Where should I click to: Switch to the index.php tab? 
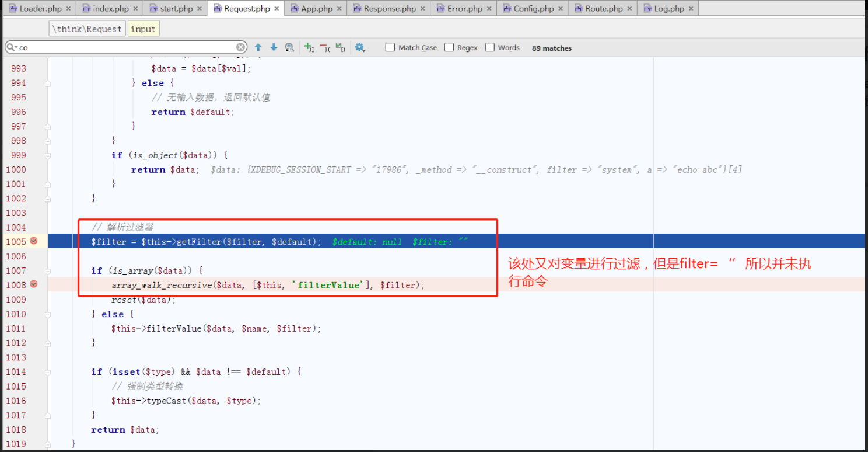point(111,9)
